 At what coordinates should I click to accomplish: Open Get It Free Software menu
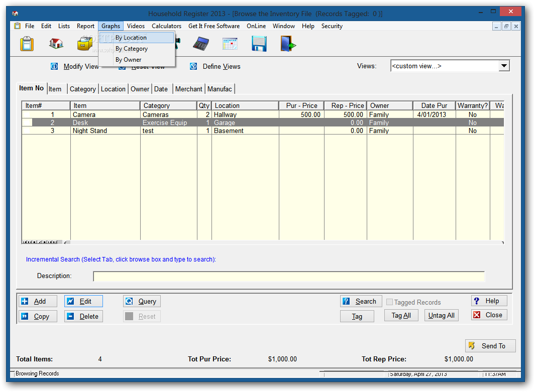coord(214,26)
